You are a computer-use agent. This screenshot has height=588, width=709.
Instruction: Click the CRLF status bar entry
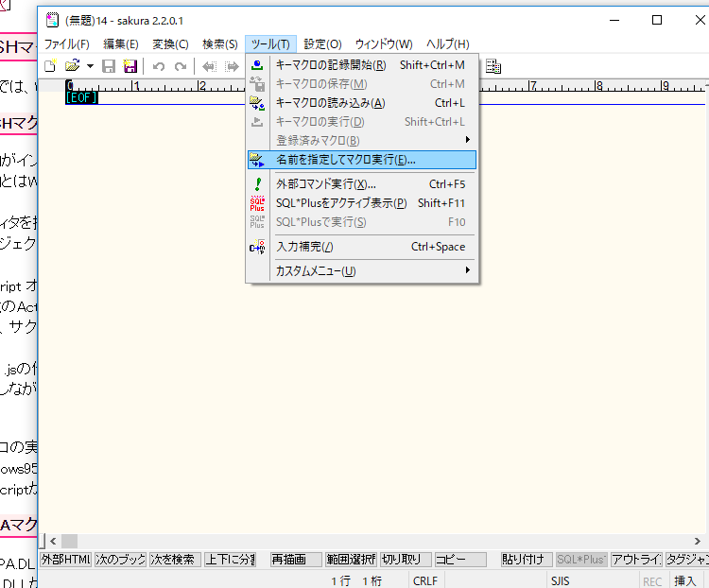click(425, 580)
